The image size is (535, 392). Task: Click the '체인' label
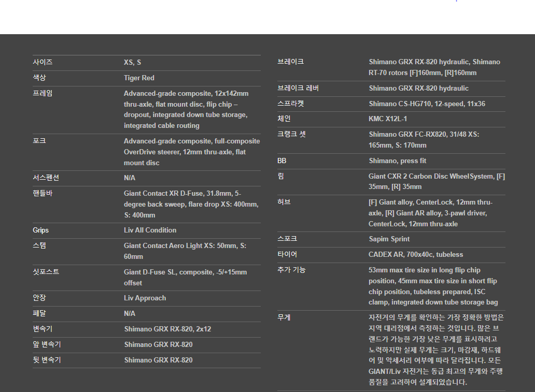[284, 119]
